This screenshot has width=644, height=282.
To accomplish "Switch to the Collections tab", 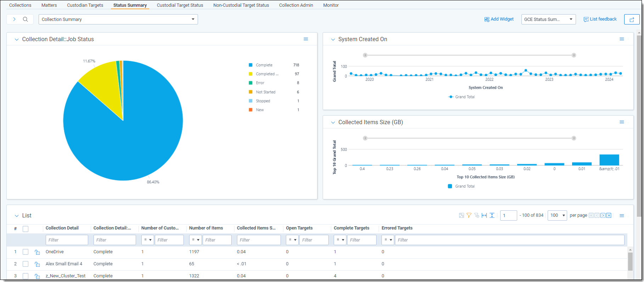I will point(20,5).
